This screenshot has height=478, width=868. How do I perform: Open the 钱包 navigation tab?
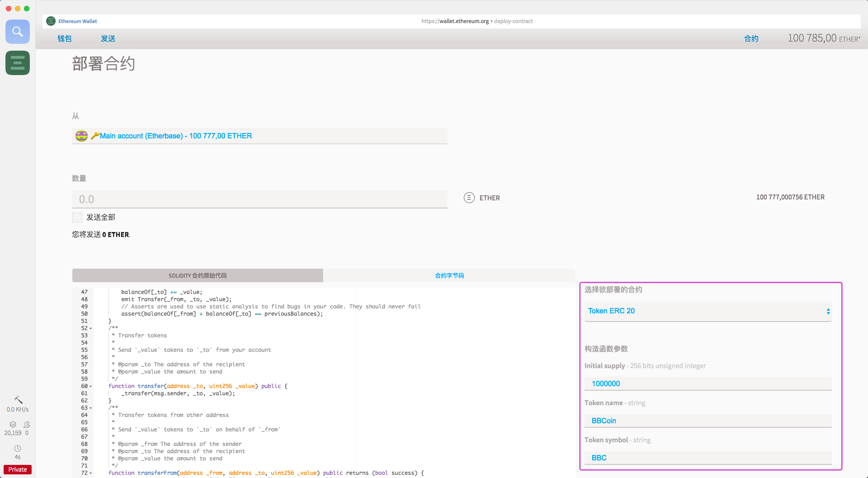pyautogui.click(x=65, y=38)
